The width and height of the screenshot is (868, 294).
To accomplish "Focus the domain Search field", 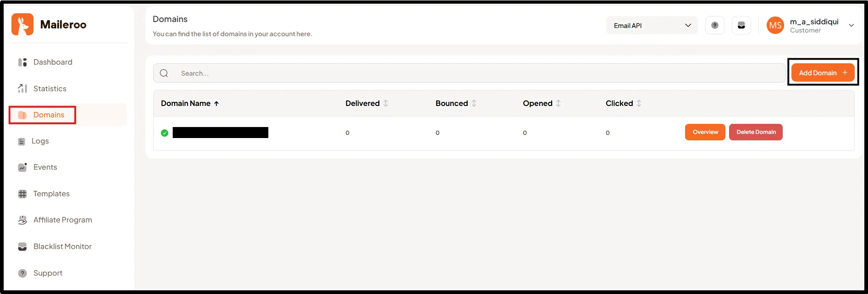I will 469,73.
